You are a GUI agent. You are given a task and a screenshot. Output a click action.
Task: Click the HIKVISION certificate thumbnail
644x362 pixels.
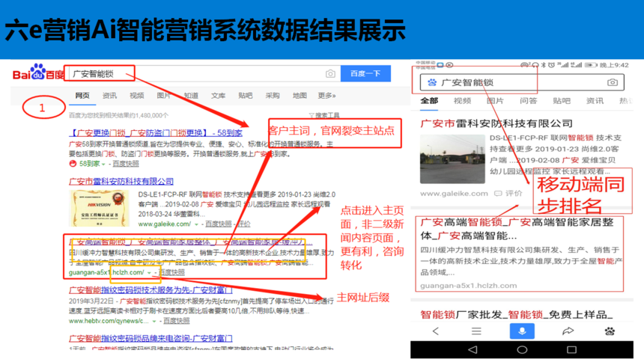coord(100,209)
